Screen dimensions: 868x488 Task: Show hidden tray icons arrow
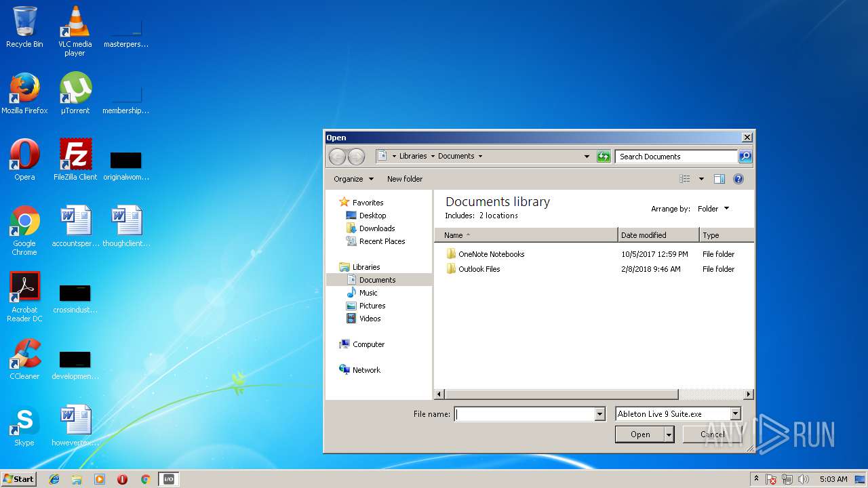[x=757, y=479]
